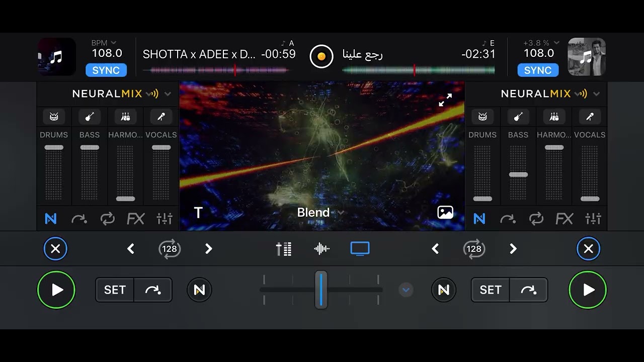Click right deck remaining time -02:31

(x=478, y=54)
